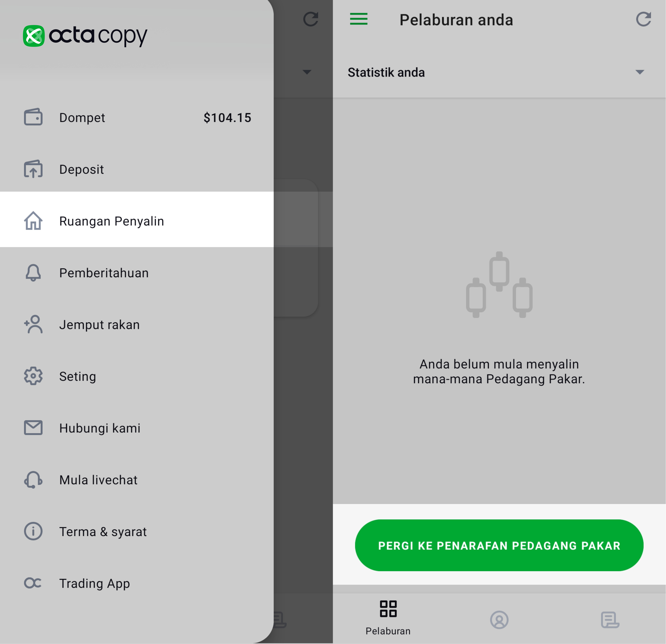Refresh the Pelaburan anda screen

pos(644,19)
